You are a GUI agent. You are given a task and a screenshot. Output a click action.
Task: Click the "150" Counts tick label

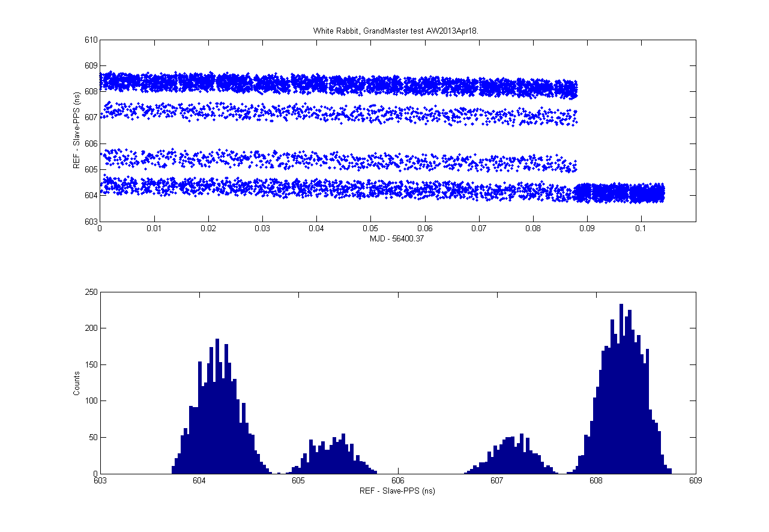point(91,364)
